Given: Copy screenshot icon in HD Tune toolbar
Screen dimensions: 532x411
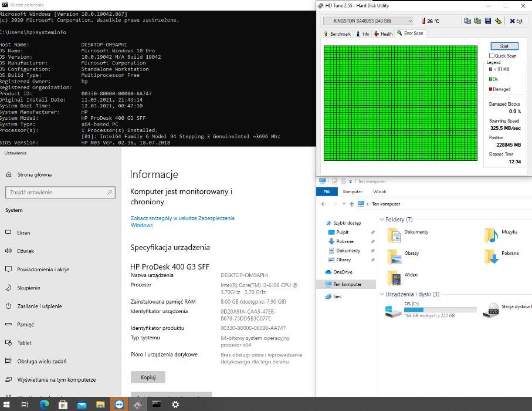Looking at the screenshot, I should (x=477, y=21).
